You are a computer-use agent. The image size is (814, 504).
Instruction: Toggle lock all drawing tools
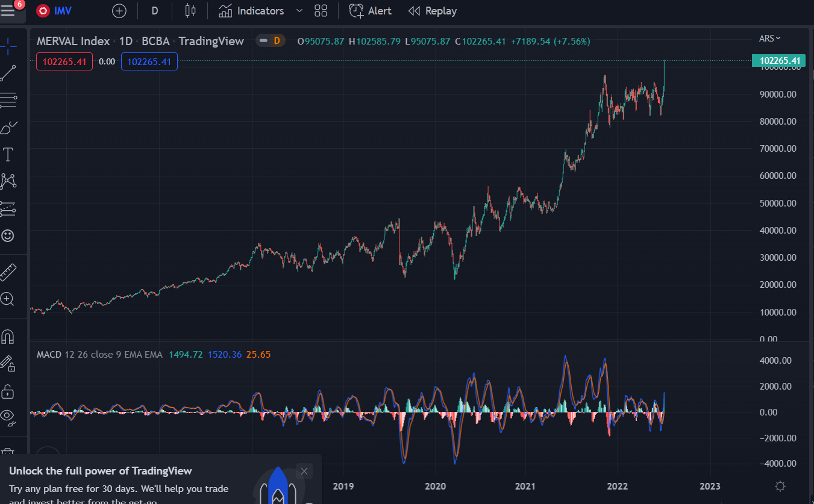coord(8,392)
